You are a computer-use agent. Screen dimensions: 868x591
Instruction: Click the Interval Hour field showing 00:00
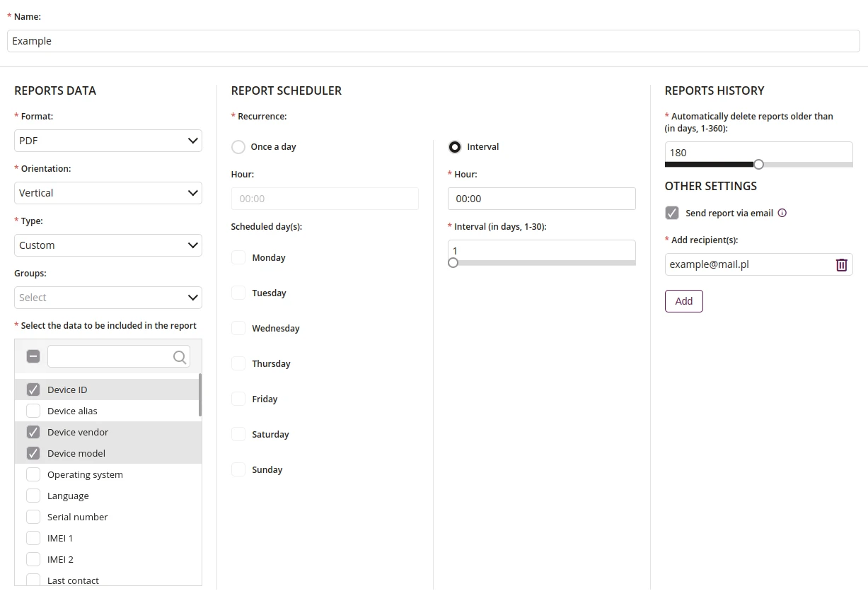point(542,199)
